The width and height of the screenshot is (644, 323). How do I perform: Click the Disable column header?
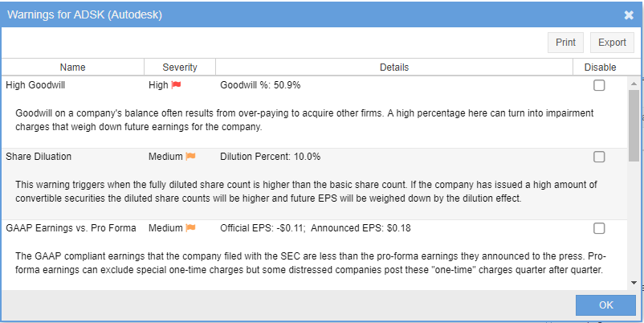click(600, 67)
